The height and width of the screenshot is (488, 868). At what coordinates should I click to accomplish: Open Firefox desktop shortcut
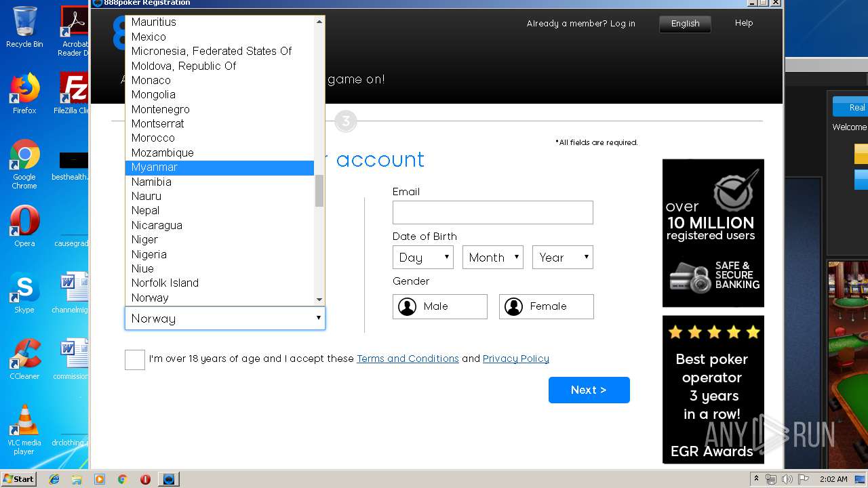[x=24, y=94]
